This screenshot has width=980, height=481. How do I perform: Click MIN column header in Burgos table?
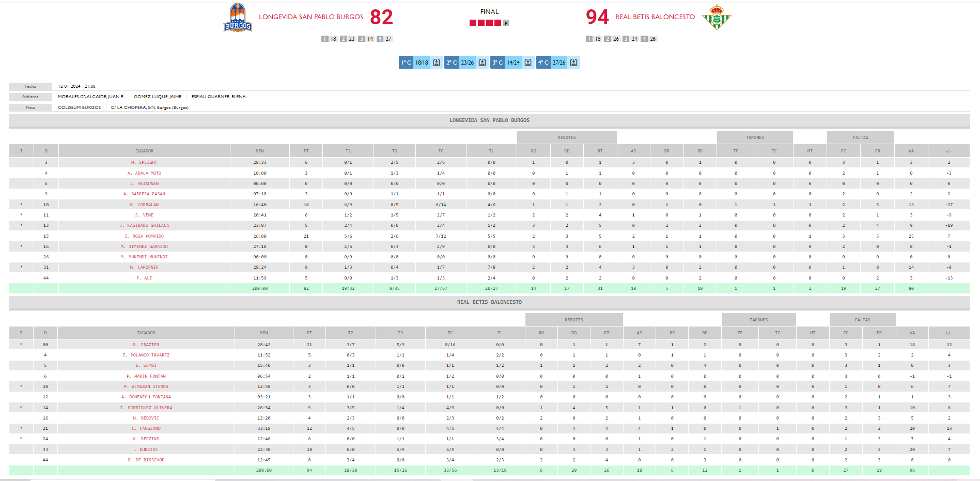(x=260, y=151)
